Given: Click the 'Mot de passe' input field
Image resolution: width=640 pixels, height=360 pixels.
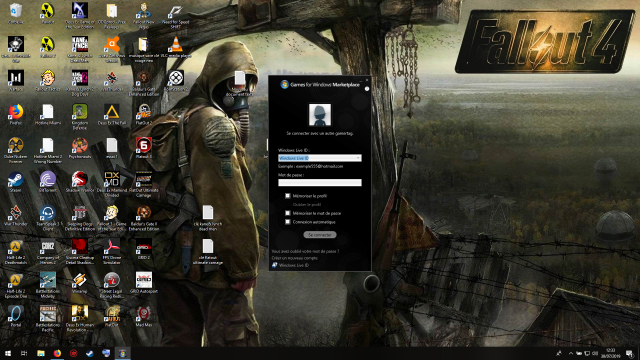Looking at the screenshot, I should (x=320, y=182).
